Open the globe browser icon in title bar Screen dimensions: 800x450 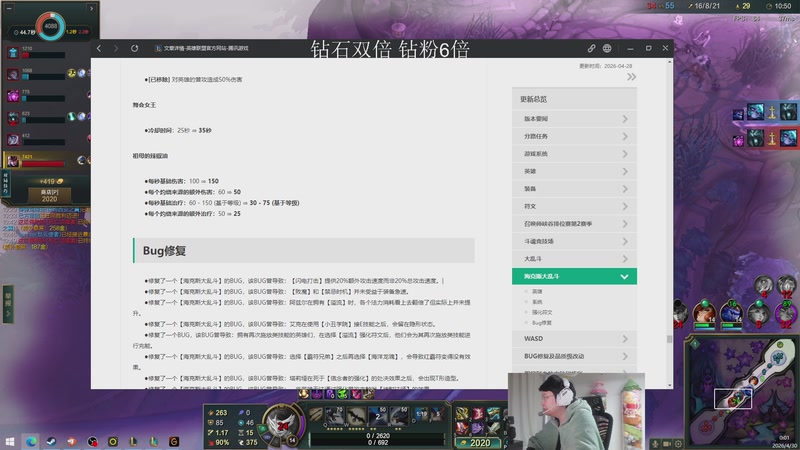click(x=607, y=48)
